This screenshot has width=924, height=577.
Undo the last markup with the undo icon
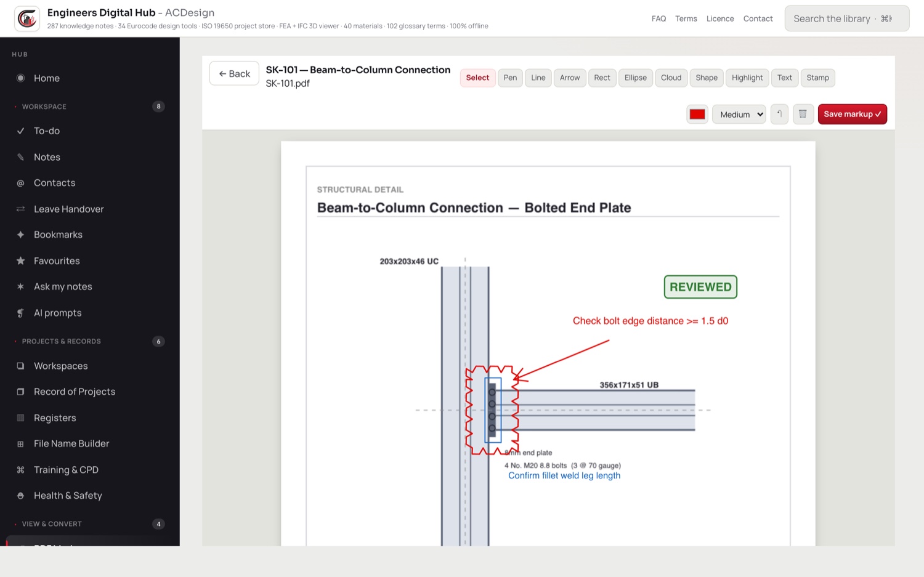click(x=779, y=114)
